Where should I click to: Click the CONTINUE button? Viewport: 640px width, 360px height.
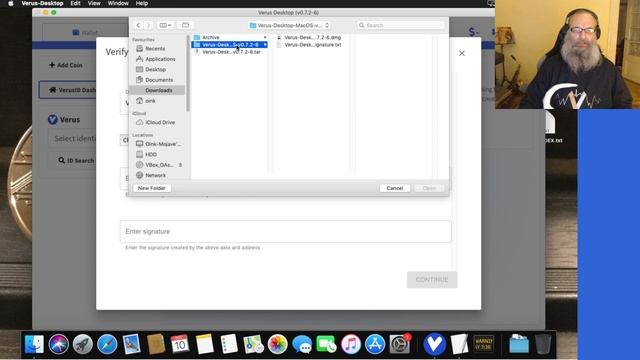pos(432,280)
